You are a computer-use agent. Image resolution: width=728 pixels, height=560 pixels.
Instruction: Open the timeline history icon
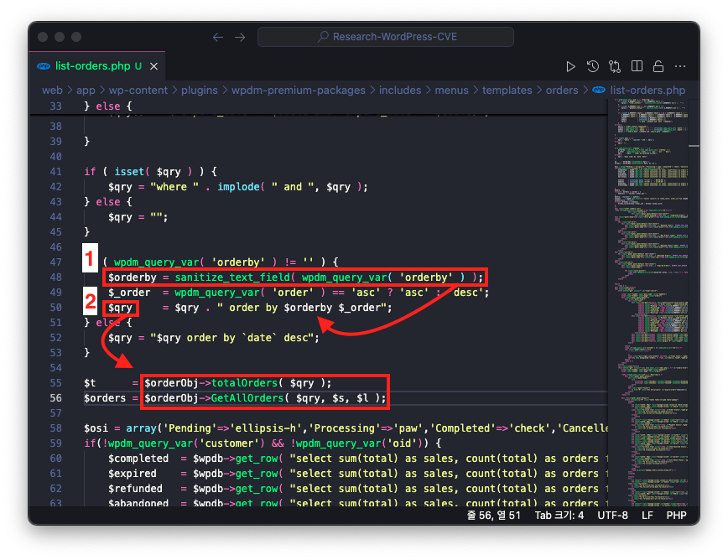pyautogui.click(x=593, y=67)
